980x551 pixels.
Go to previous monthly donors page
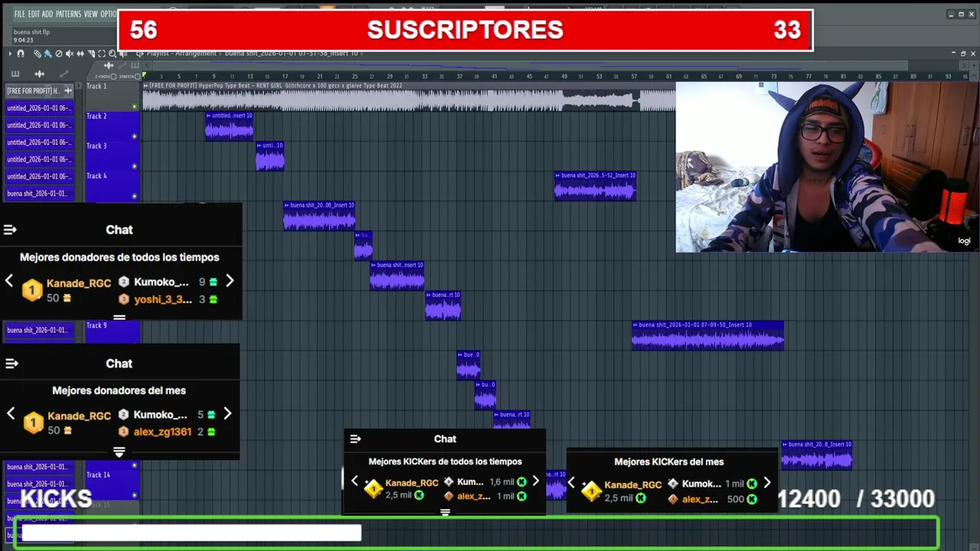point(11,414)
